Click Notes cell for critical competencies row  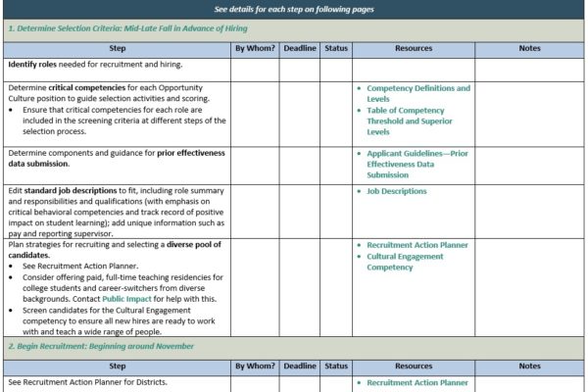529,114
